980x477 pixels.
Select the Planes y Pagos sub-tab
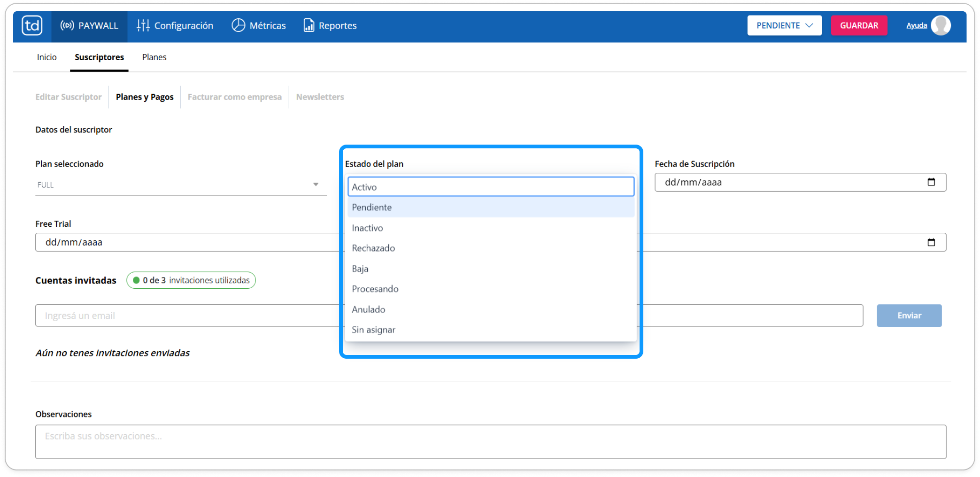click(145, 97)
